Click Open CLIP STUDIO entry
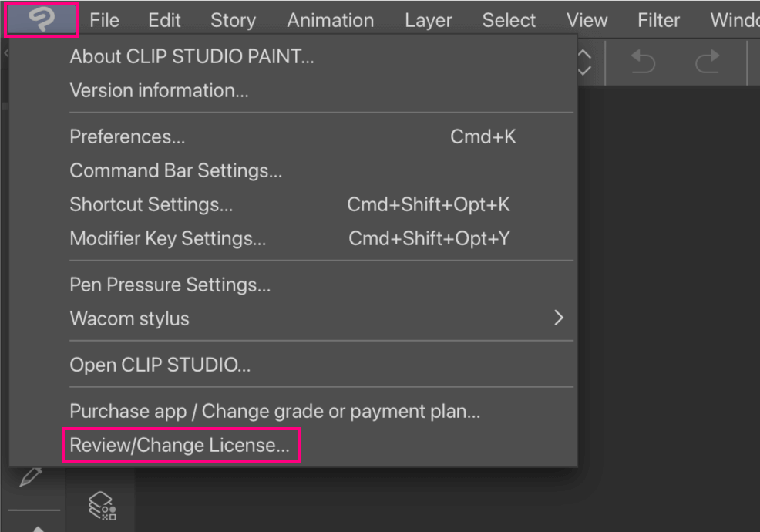 click(160, 365)
